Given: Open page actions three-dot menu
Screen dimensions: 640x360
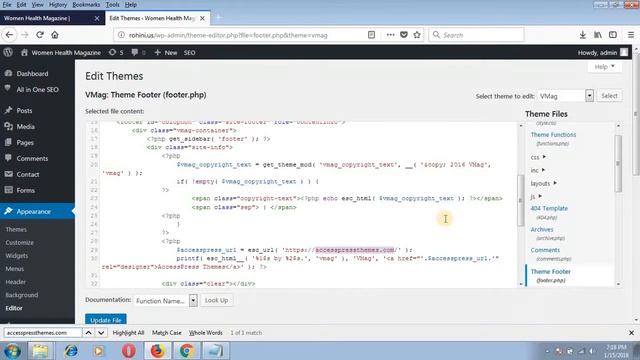Looking at the screenshot, I should (x=390, y=35).
